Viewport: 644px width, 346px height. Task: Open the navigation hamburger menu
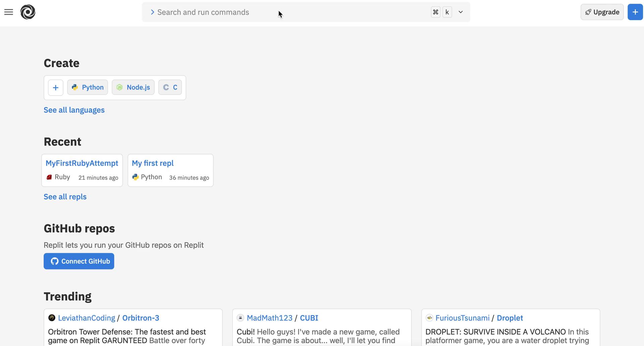pyautogui.click(x=9, y=12)
